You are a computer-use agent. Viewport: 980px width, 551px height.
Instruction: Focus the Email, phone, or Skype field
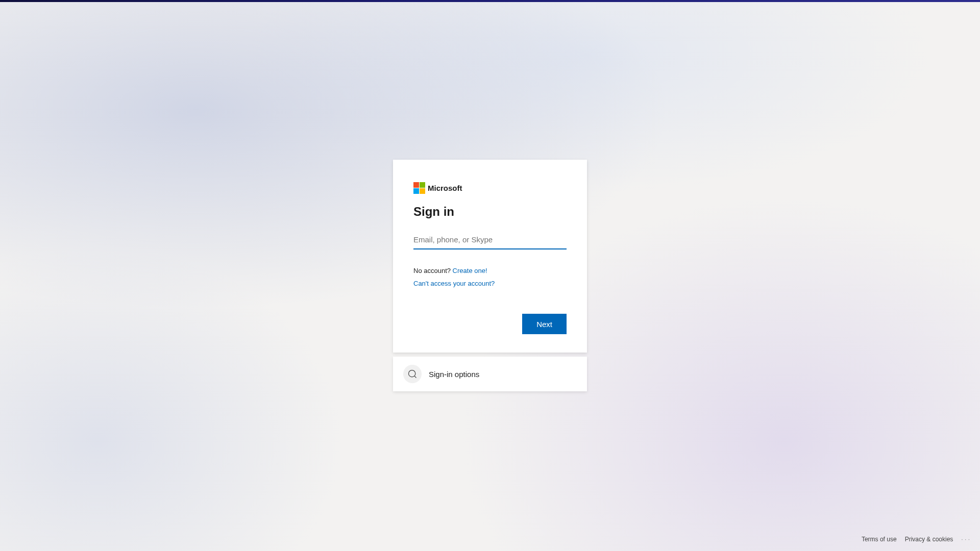coord(490,240)
